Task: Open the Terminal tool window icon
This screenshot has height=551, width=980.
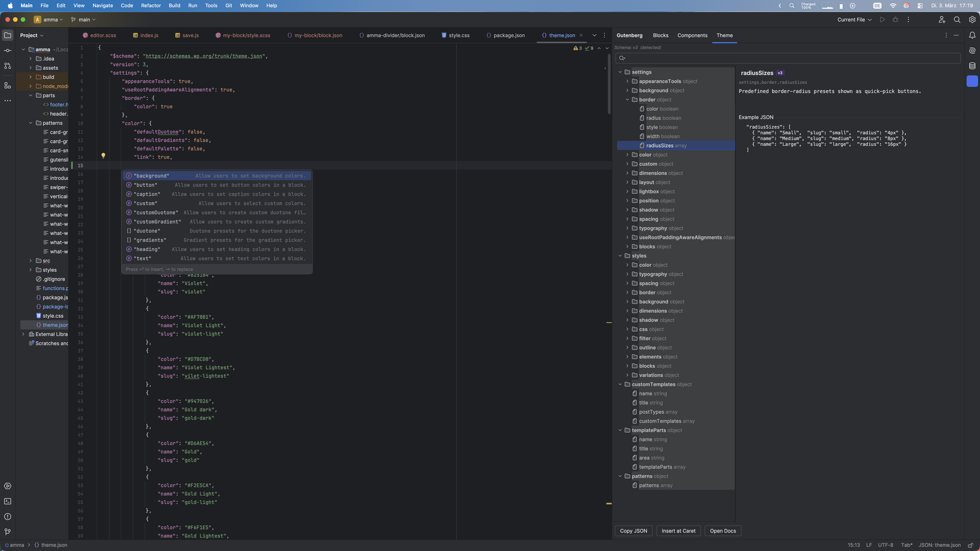Action: 7,501
